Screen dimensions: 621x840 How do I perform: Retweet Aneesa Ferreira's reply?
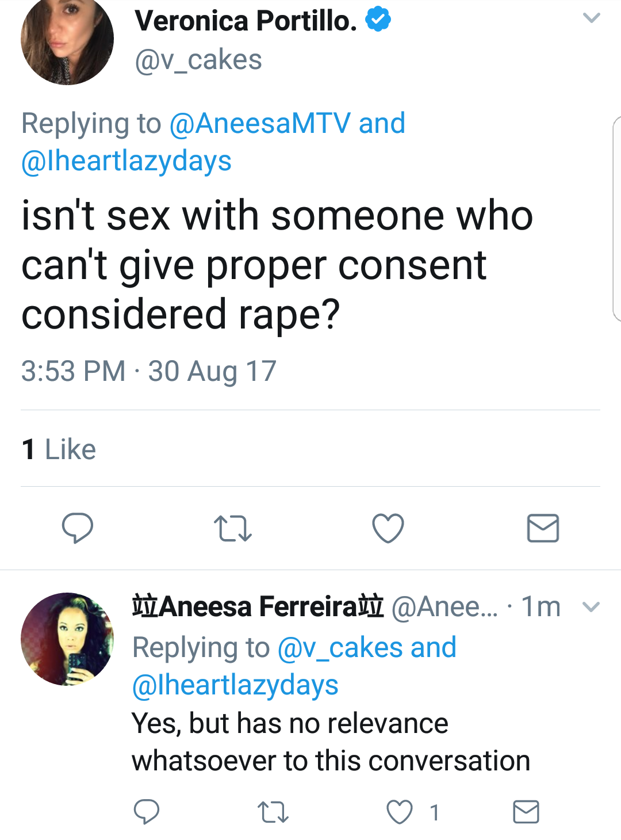point(273,812)
